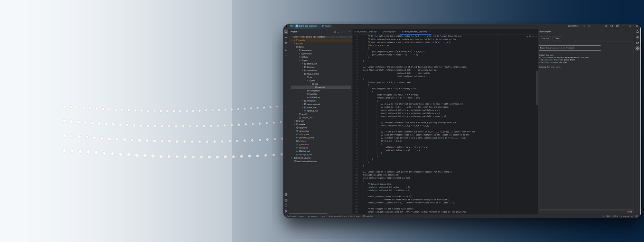
Task: Open the master branch dropdown
Action: 328,26
